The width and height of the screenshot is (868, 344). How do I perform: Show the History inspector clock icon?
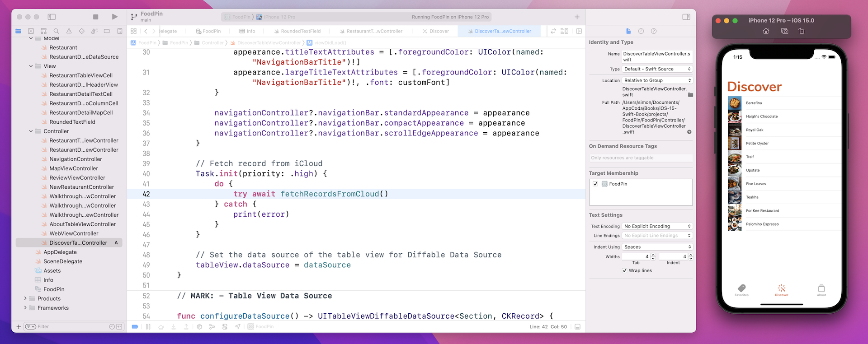[641, 31]
